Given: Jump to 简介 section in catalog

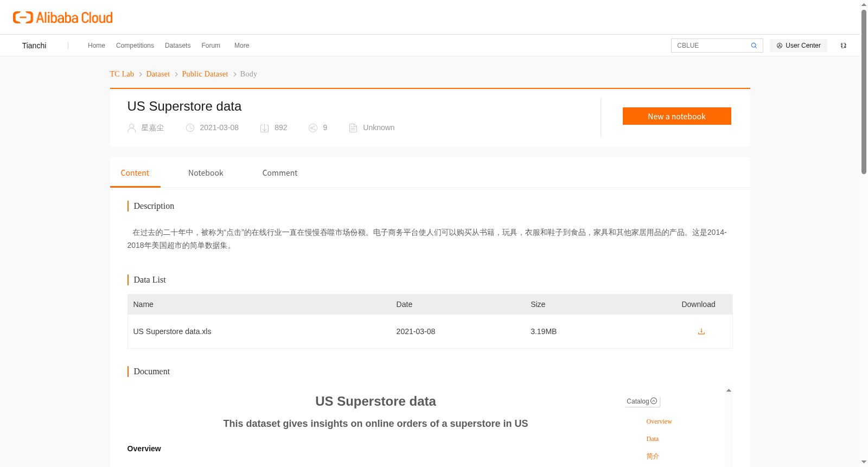Looking at the screenshot, I should (x=653, y=456).
